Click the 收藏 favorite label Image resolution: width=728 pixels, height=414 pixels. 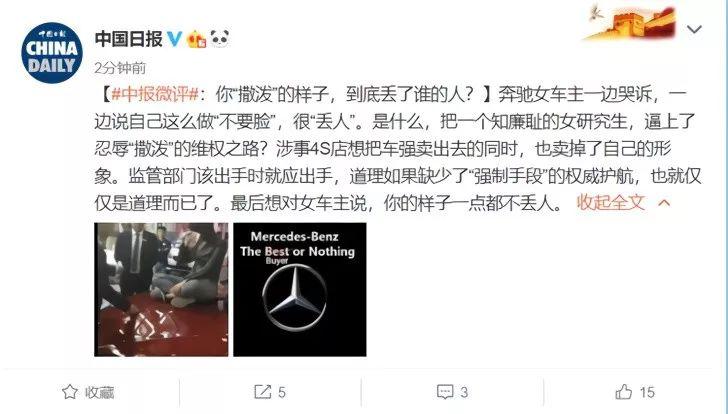(x=99, y=392)
